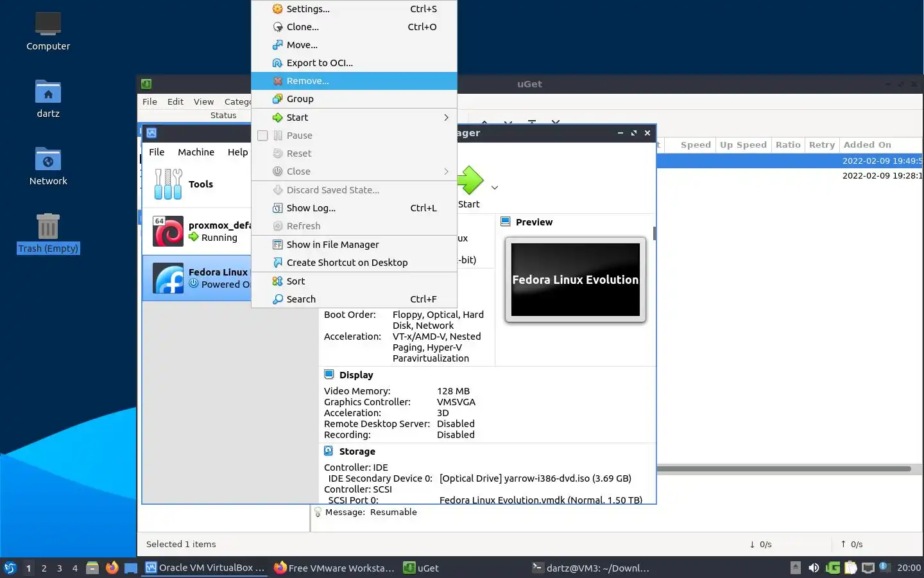Click the Storage section heading text

point(357,451)
